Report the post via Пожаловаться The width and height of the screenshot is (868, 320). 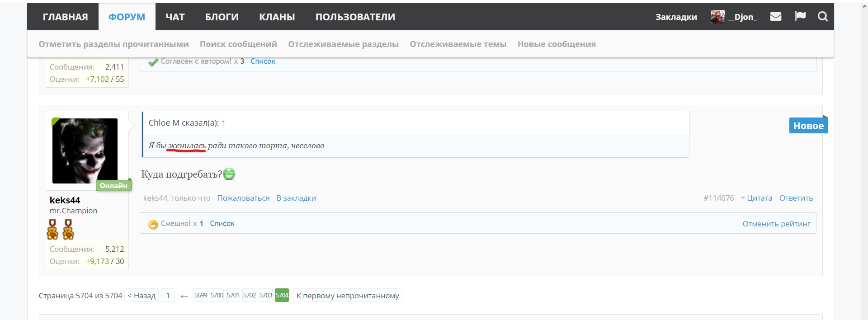(243, 198)
